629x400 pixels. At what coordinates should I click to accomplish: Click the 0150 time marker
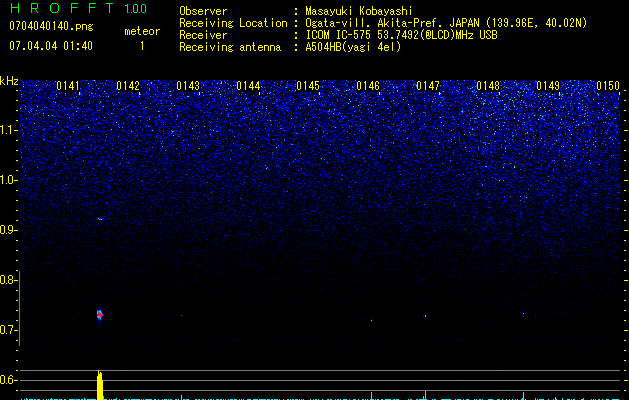[608, 86]
